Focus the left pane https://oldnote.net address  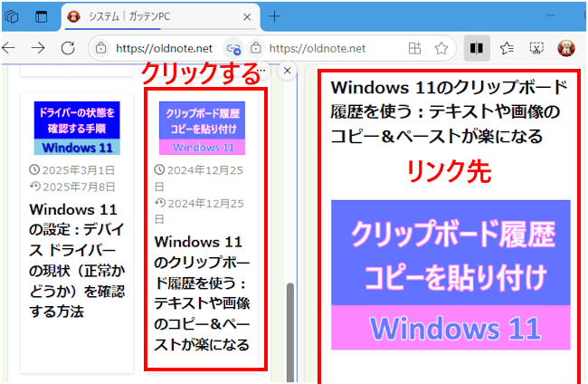tap(164, 48)
